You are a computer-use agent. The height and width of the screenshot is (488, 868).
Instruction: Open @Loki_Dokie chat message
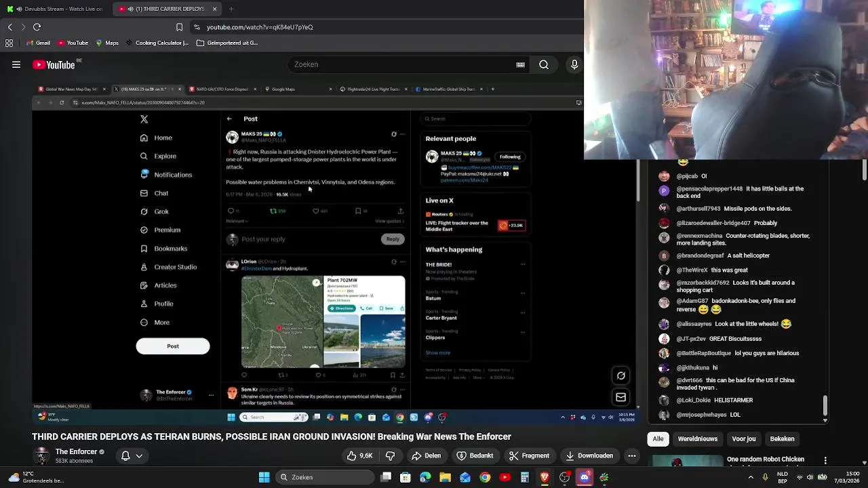(715, 400)
